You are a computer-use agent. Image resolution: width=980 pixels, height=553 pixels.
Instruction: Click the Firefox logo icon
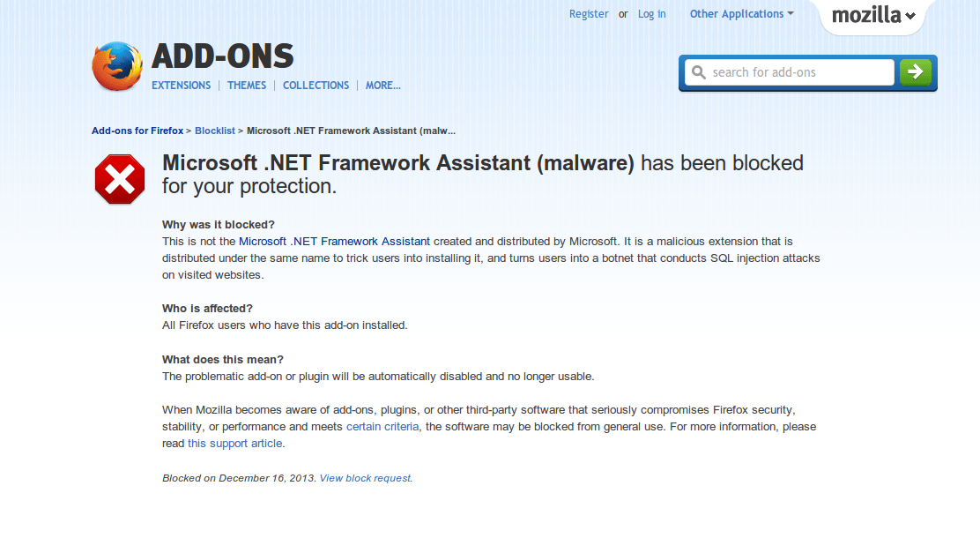click(x=117, y=66)
